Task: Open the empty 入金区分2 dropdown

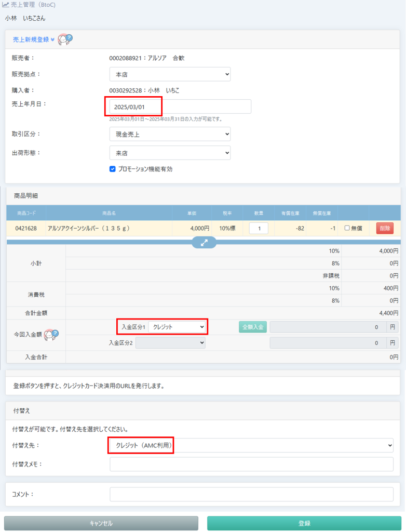Action: coord(170,343)
